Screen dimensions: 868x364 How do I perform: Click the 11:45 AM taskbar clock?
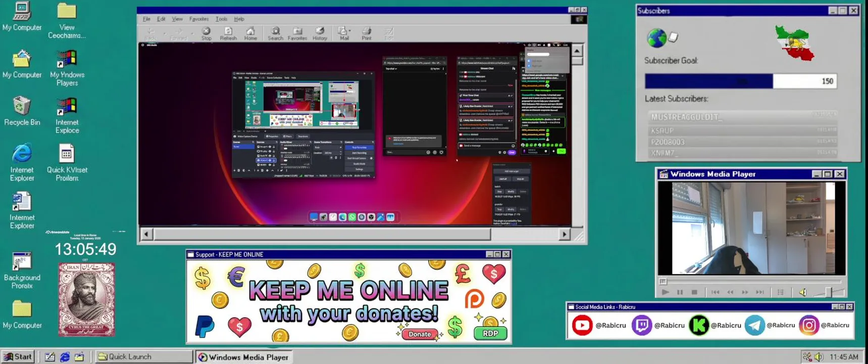pyautogui.click(x=844, y=357)
